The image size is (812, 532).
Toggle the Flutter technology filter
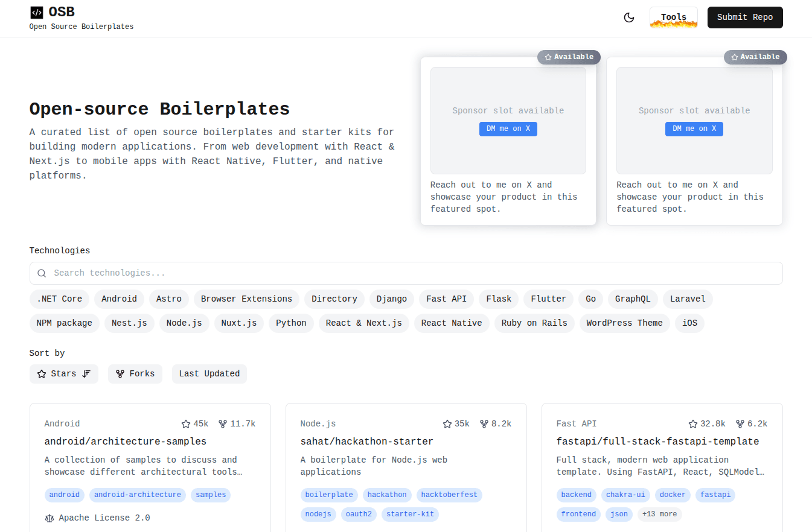pos(548,299)
